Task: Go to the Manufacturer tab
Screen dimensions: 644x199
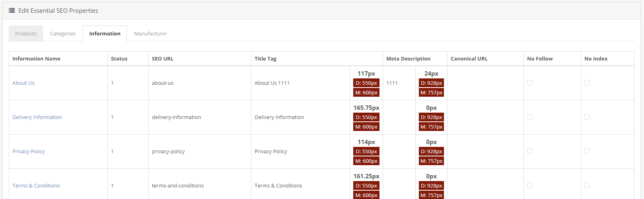Action: point(150,33)
